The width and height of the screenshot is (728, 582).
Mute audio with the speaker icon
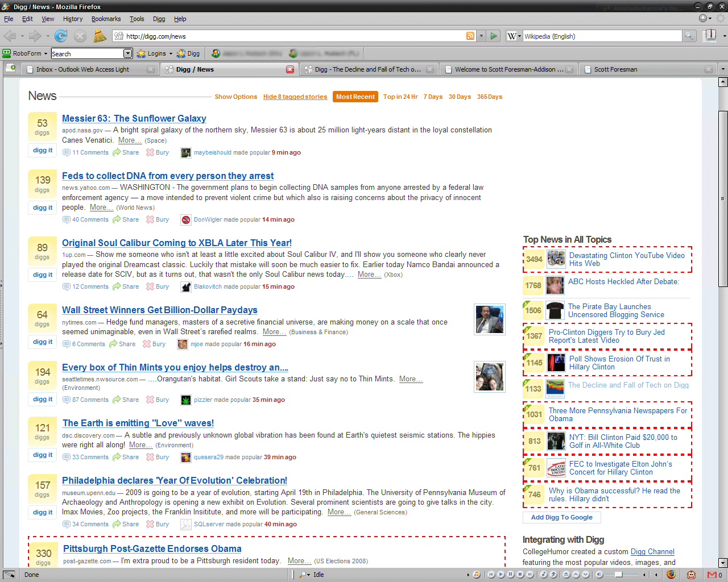pos(599,575)
